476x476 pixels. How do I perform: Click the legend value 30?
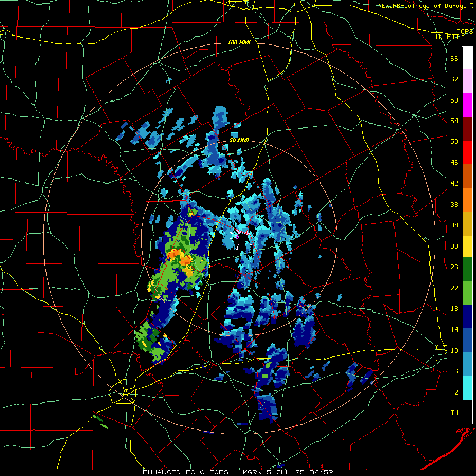(454, 246)
